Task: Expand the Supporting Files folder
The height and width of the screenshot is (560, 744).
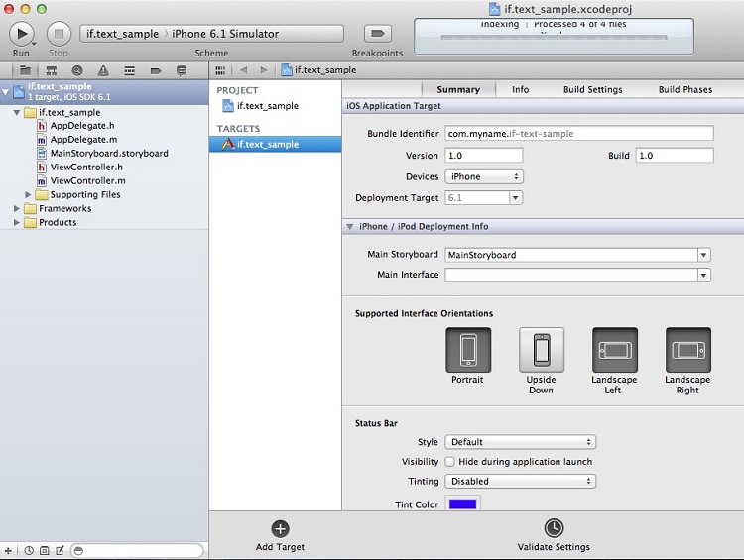Action: 28,195
